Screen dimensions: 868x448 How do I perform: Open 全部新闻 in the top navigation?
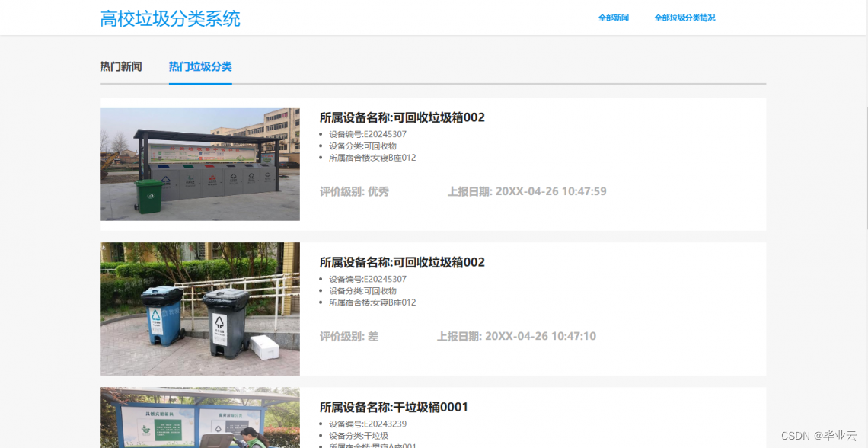point(614,18)
